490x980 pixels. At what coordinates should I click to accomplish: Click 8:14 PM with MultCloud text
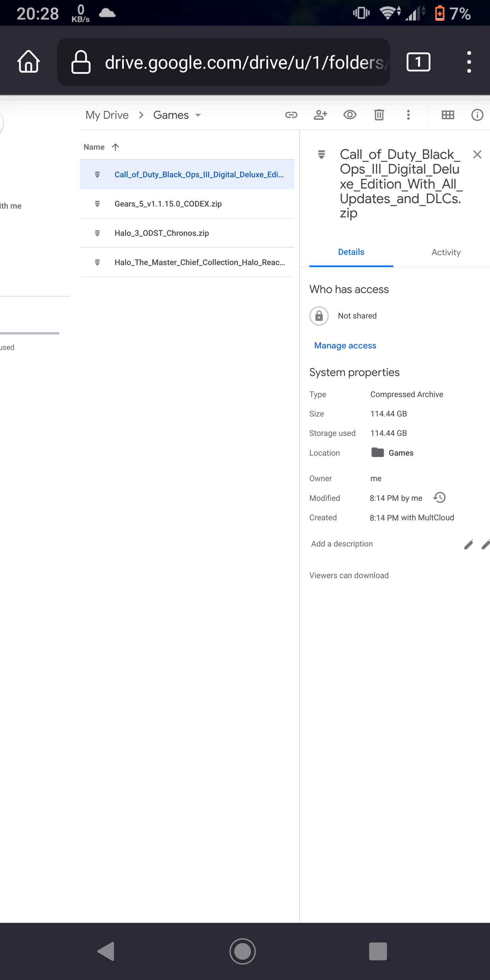[412, 518]
